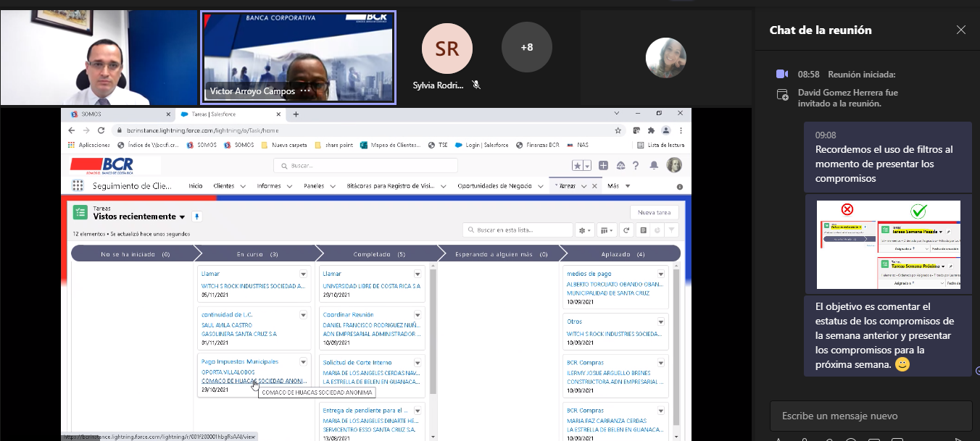The height and width of the screenshot is (441, 980).
Task: Open the notifications bell
Action: pos(654,165)
